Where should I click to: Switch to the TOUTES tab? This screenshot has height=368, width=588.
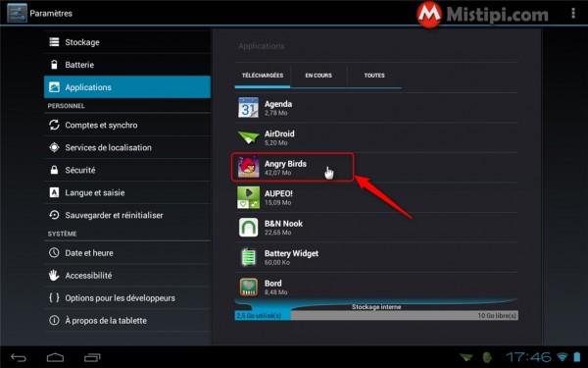(x=374, y=76)
